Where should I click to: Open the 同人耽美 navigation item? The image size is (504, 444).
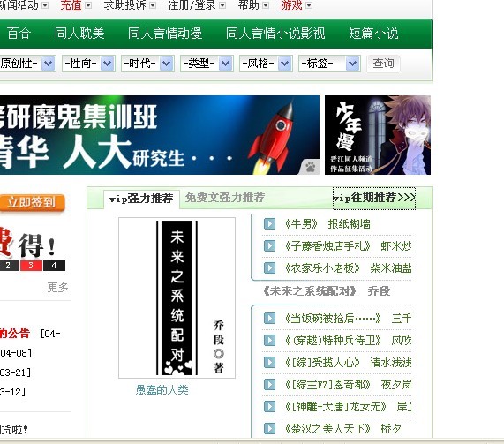point(79,34)
